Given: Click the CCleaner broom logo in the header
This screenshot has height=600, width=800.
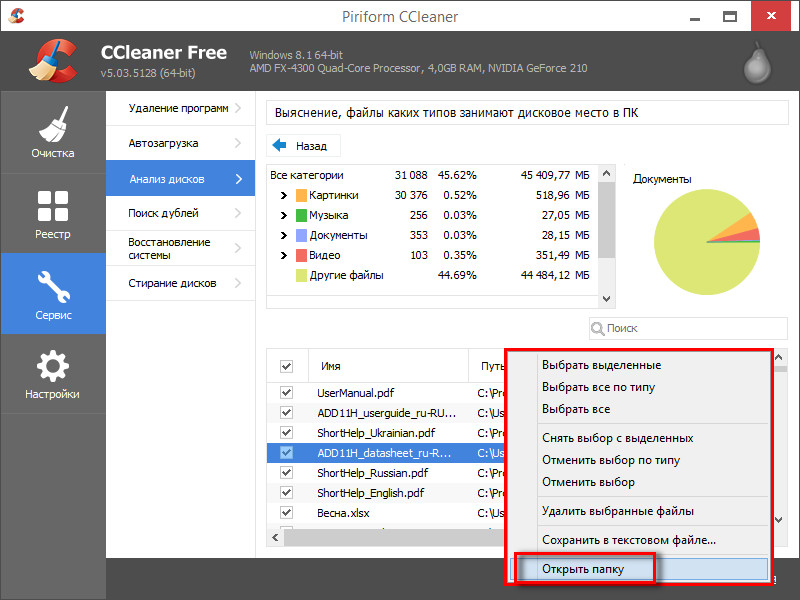Looking at the screenshot, I should tap(53, 61).
